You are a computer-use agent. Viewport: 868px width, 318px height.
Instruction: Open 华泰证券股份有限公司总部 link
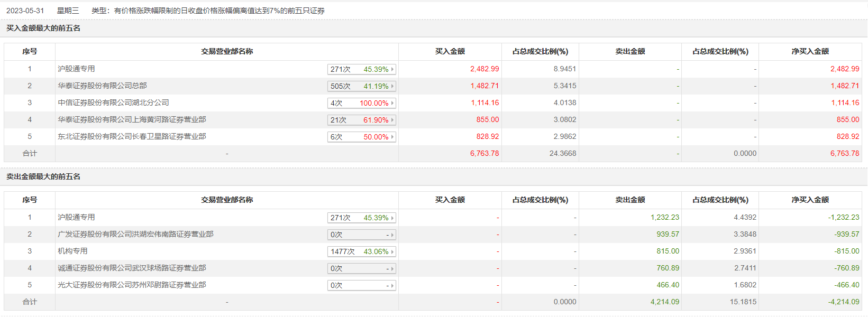tap(102, 86)
